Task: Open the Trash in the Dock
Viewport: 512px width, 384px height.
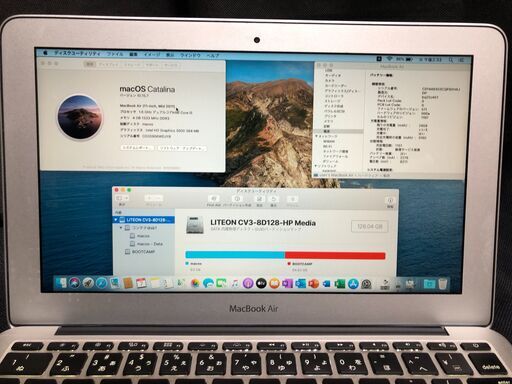Action: [443, 284]
